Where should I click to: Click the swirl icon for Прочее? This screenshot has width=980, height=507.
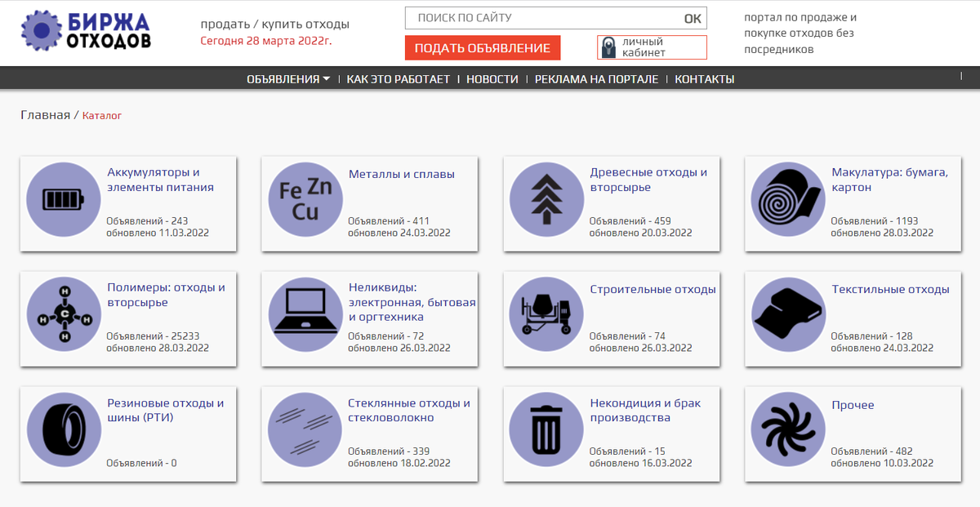click(788, 429)
